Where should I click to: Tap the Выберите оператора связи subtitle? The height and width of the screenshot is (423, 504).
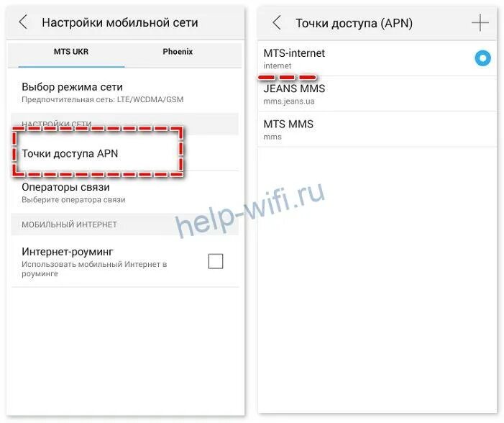point(73,200)
